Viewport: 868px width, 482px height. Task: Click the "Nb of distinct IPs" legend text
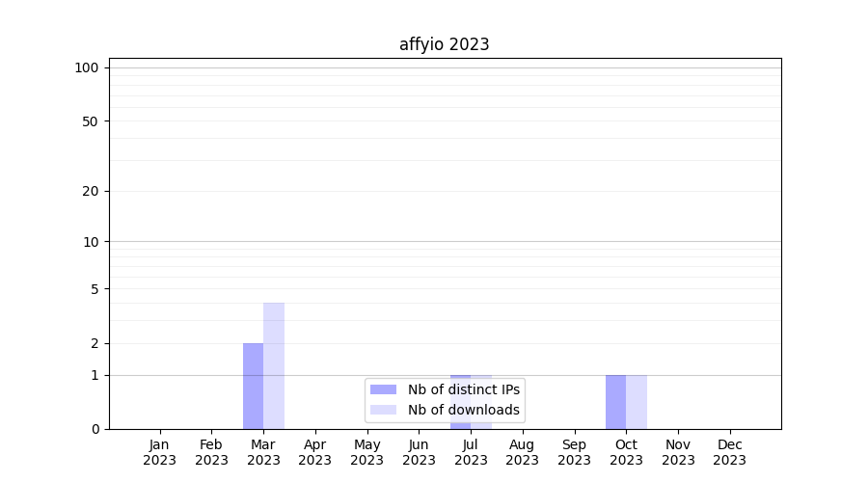pyautogui.click(x=464, y=389)
